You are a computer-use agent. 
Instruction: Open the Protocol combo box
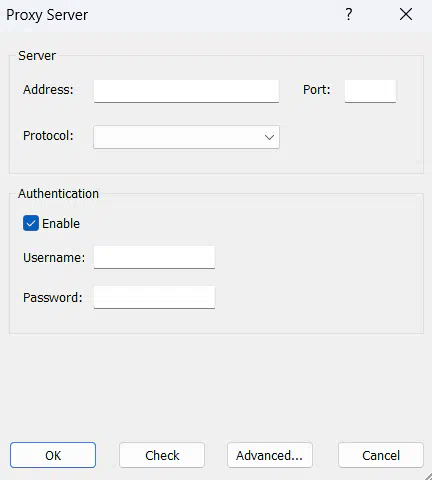point(186,137)
